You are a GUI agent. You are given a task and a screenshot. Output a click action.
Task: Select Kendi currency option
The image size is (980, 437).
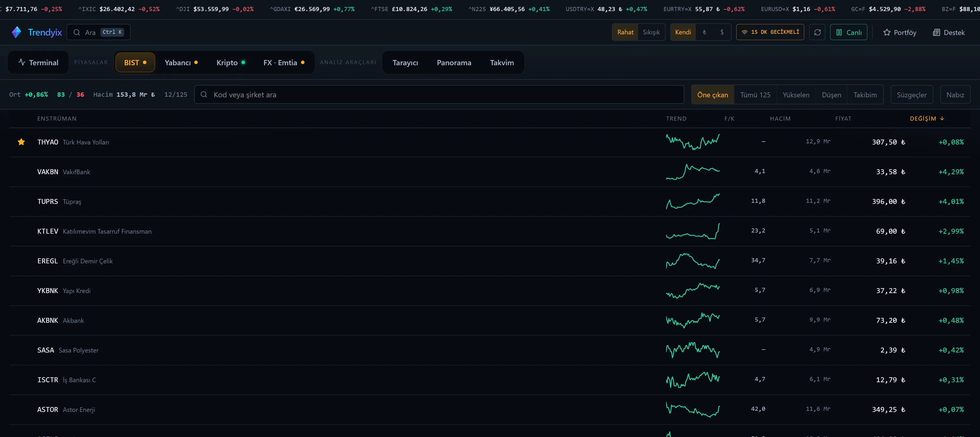tap(683, 32)
